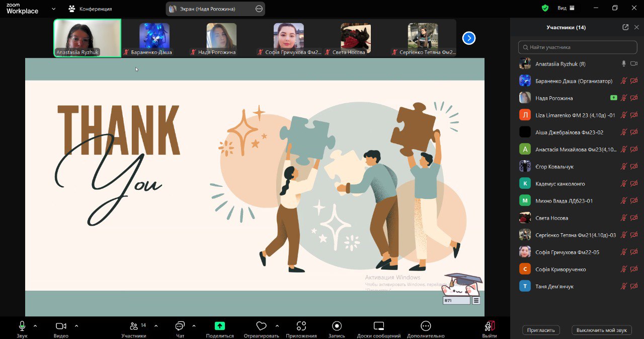Viewport: 644px width, 339px height.
Task: Select Анастасія Михайлова participant row
Action: (577, 149)
